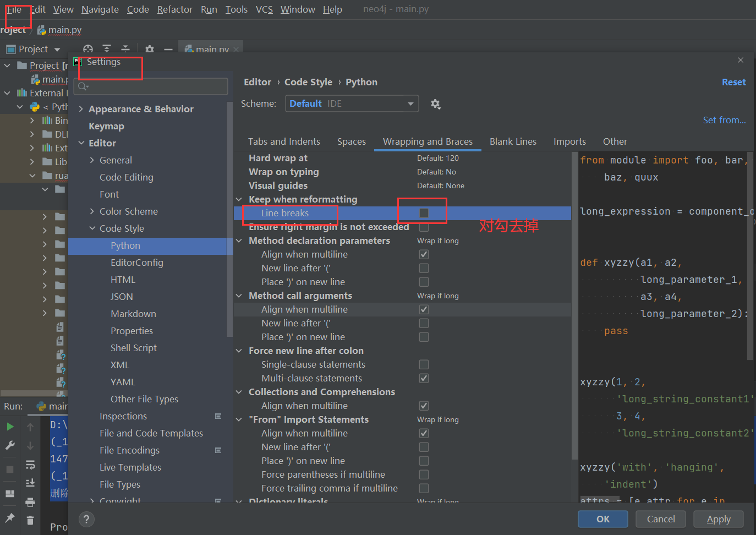This screenshot has height=535, width=756.
Task: Click main.py file icon in breadcrumb
Action: pyautogui.click(x=41, y=30)
